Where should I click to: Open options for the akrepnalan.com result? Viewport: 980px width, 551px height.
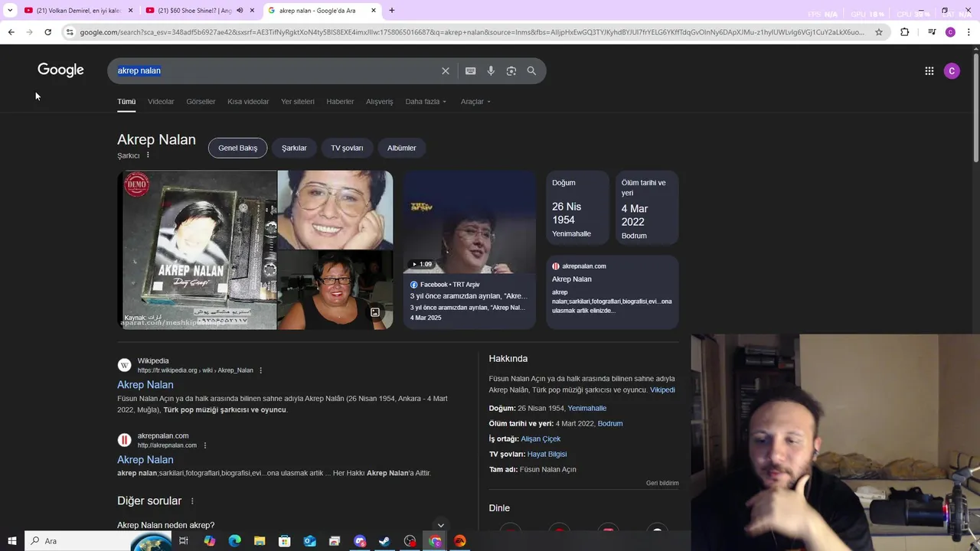click(x=204, y=445)
